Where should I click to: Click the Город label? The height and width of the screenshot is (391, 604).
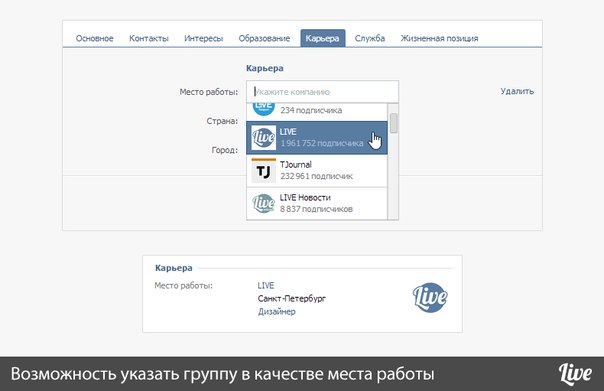(224, 150)
